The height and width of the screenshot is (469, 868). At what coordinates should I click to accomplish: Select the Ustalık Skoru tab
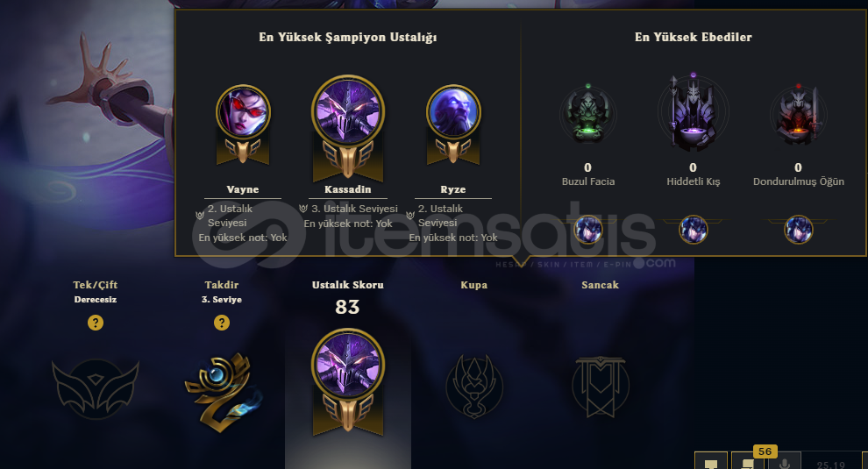coord(348,285)
